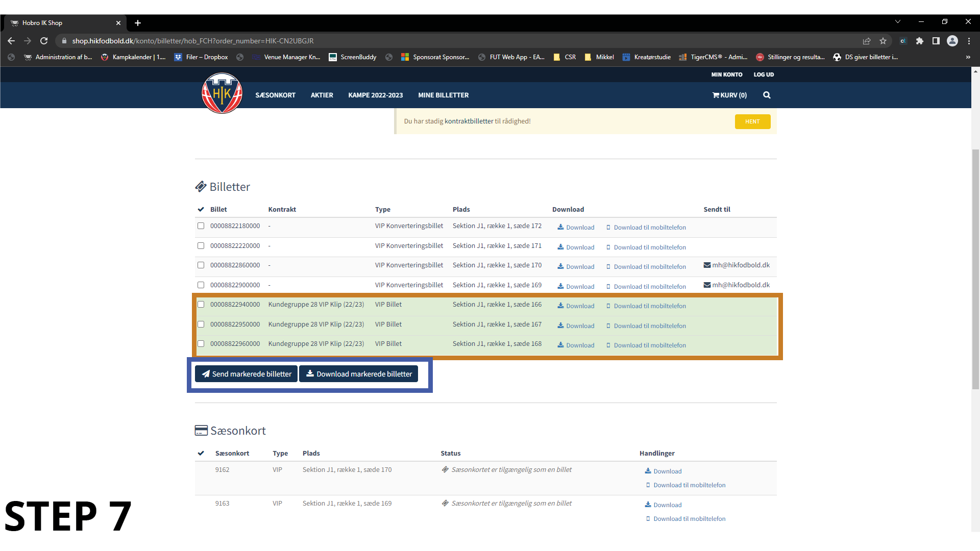Bookmark page with the star icon
Screen dimensions: 980x551
coord(883,41)
